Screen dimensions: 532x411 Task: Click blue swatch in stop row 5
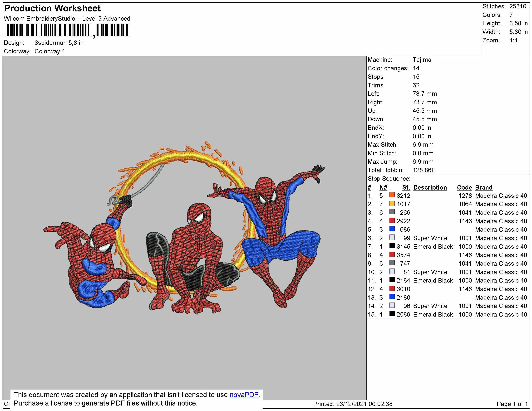pos(392,229)
